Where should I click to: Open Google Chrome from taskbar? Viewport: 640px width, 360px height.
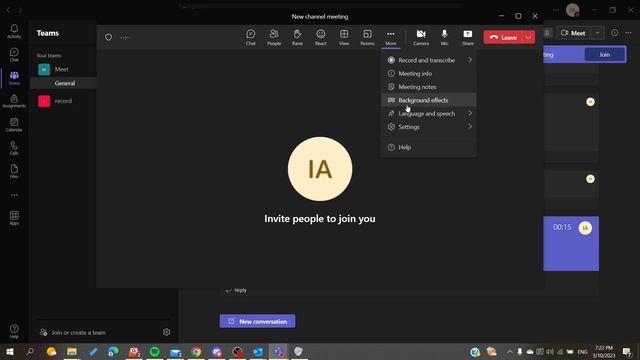coord(196,351)
